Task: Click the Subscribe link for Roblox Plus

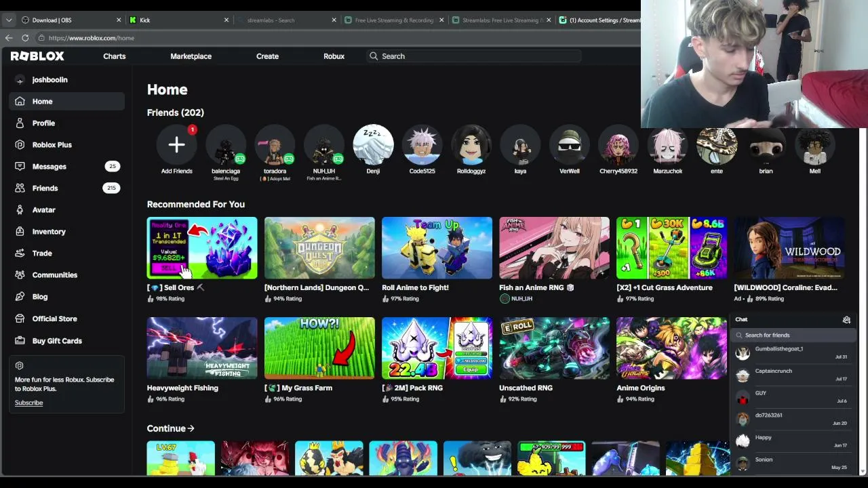Action: tap(28, 403)
